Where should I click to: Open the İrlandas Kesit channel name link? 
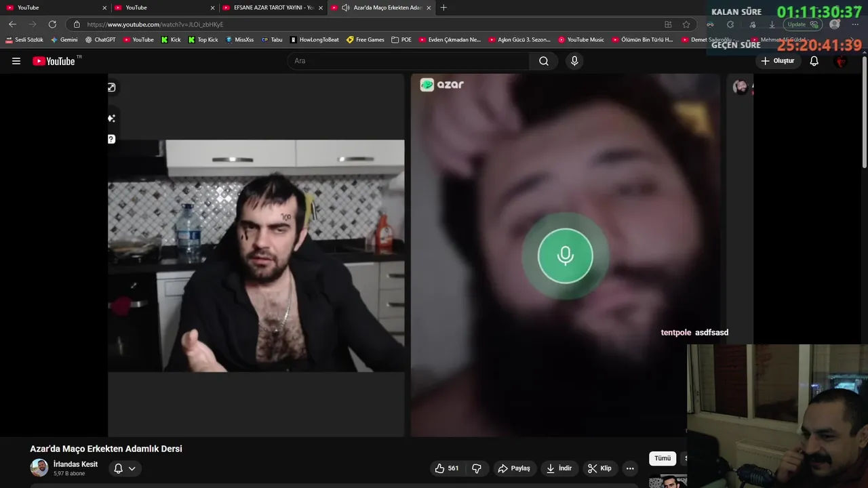(75, 464)
